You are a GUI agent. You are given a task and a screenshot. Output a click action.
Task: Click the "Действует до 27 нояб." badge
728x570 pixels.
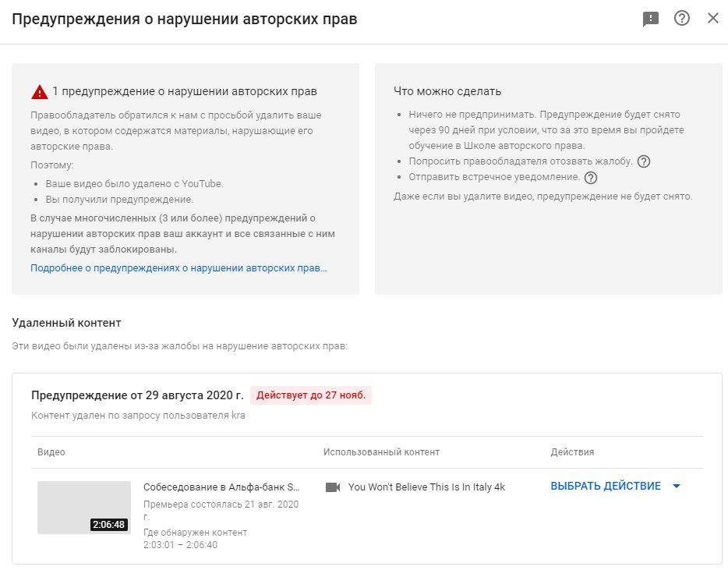pyautogui.click(x=311, y=395)
